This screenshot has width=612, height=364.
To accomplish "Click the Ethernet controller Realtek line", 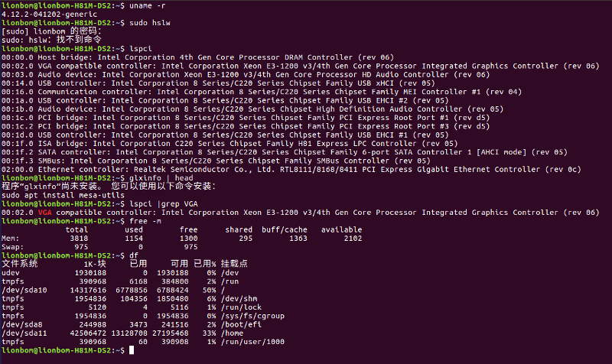I will click(x=291, y=170).
